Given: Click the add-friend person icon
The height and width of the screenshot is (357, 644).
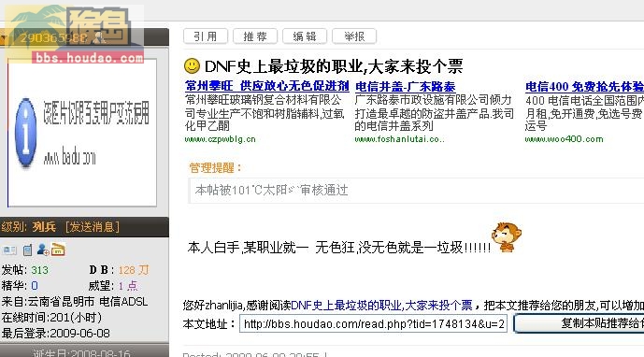Looking at the screenshot, I should pyautogui.click(x=43, y=250).
